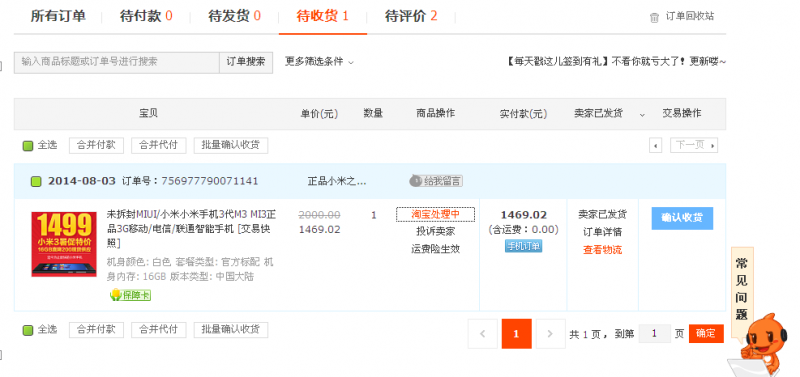Viewport: 800px width, 377px height.
Task: Click the top 下一页 button
Action: (x=694, y=145)
